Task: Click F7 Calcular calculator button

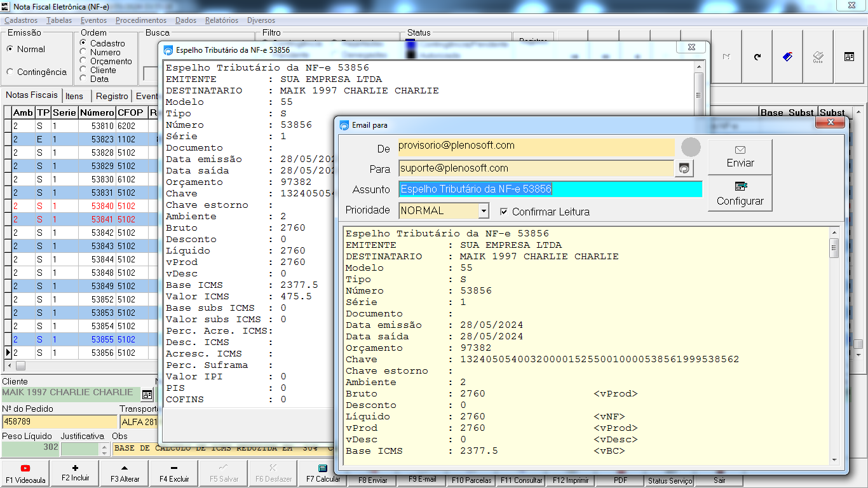Action: (x=323, y=473)
